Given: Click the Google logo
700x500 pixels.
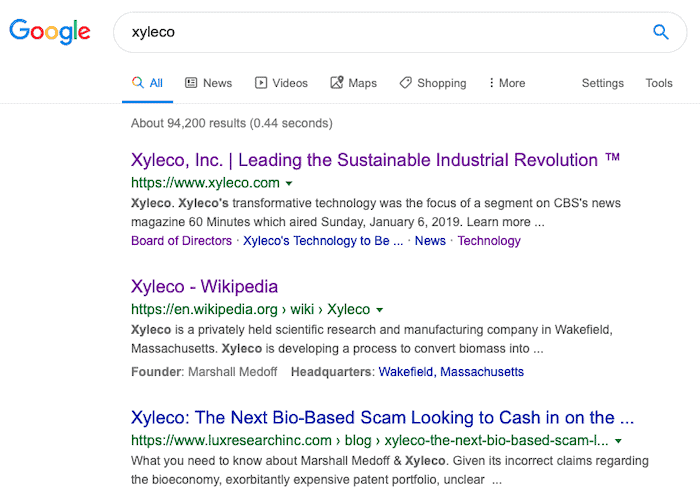Looking at the screenshot, I should click(50, 31).
